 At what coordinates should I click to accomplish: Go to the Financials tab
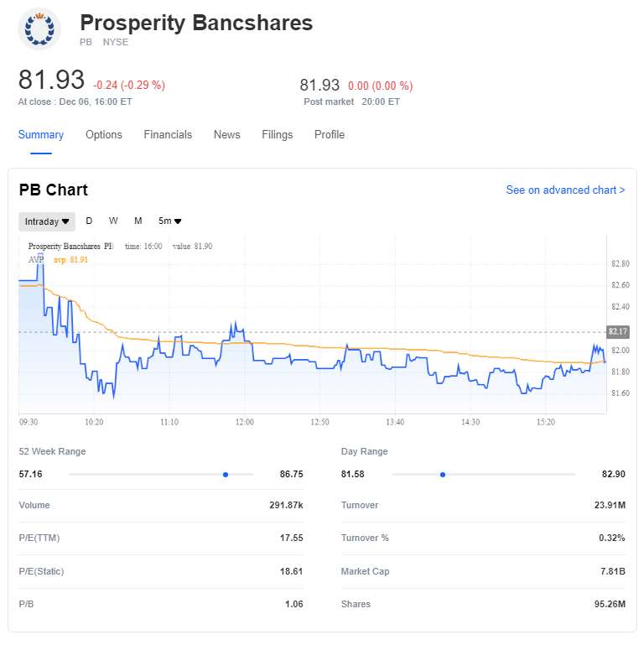[168, 135]
